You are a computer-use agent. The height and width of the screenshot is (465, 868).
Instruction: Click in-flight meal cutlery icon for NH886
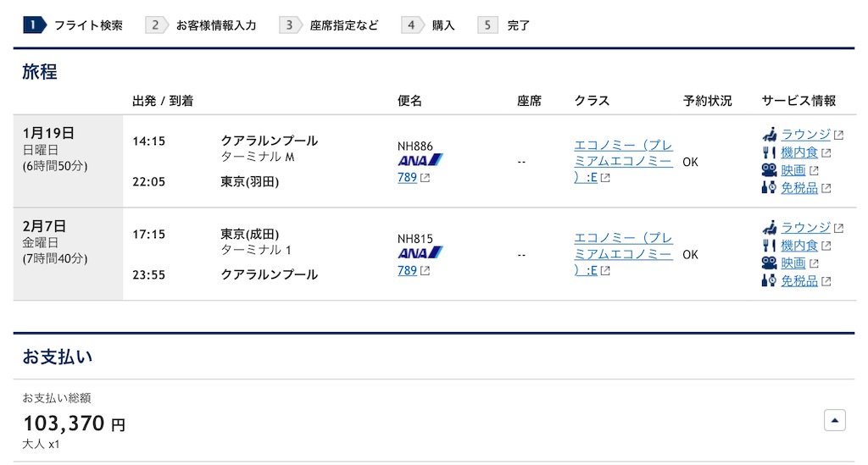[769, 152]
